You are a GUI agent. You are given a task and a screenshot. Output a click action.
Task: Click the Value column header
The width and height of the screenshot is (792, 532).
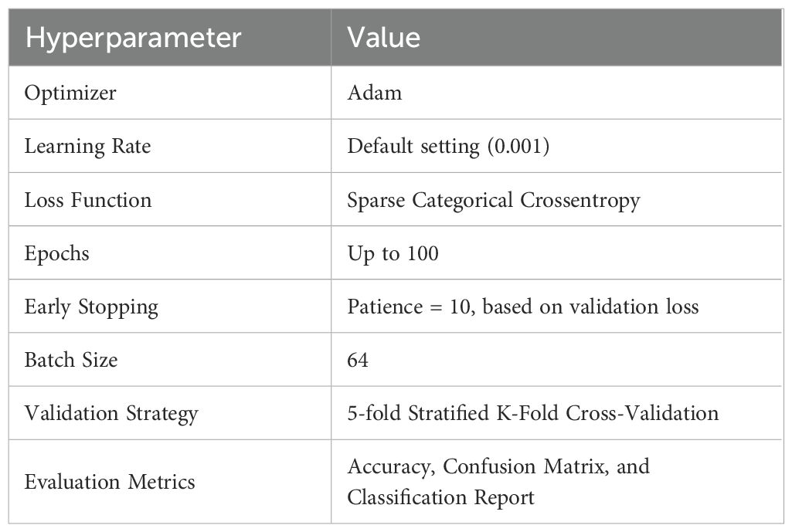(383, 38)
